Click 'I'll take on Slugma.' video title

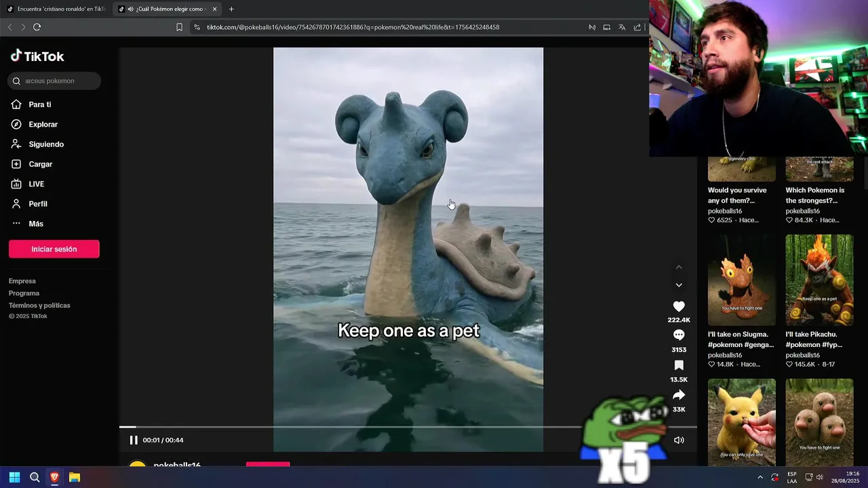741,340
